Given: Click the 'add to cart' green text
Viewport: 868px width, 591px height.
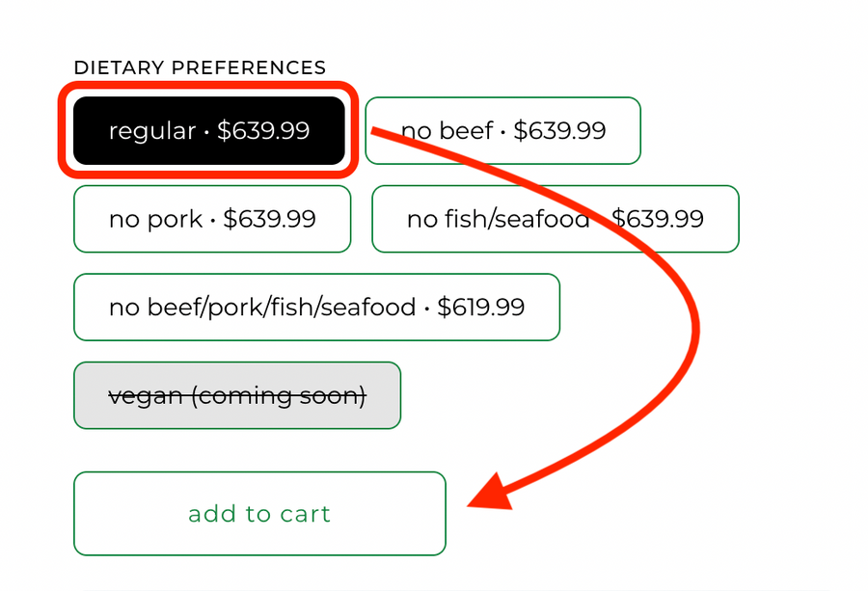Looking at the screenshot, I should pyautogui.click(x=259, y=514).
